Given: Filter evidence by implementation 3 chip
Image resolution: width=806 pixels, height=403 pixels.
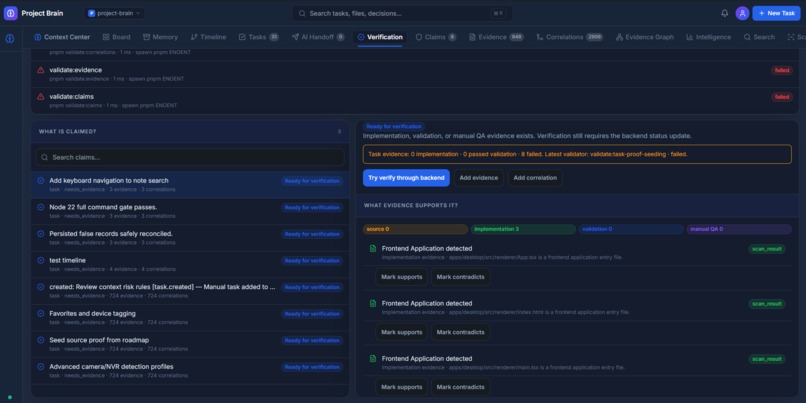Looking at the screenshot, I should point(523,229).
